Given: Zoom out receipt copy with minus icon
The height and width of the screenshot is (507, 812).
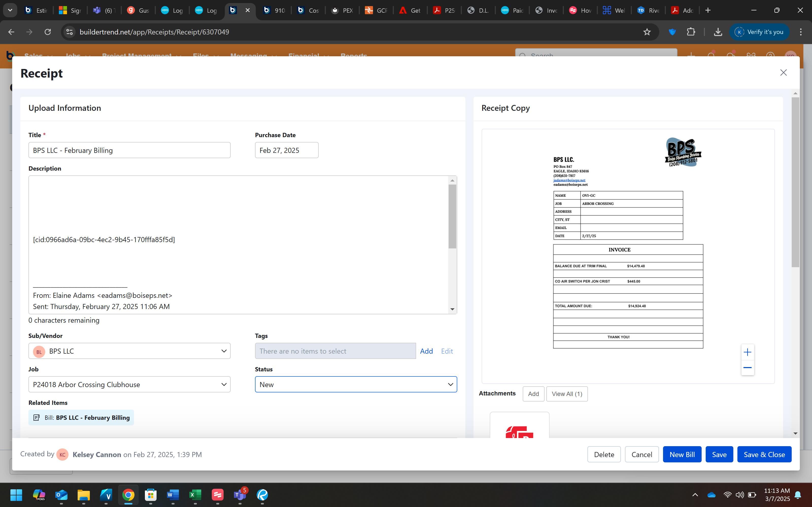Looking at the screenshot, I should point(747,368).
